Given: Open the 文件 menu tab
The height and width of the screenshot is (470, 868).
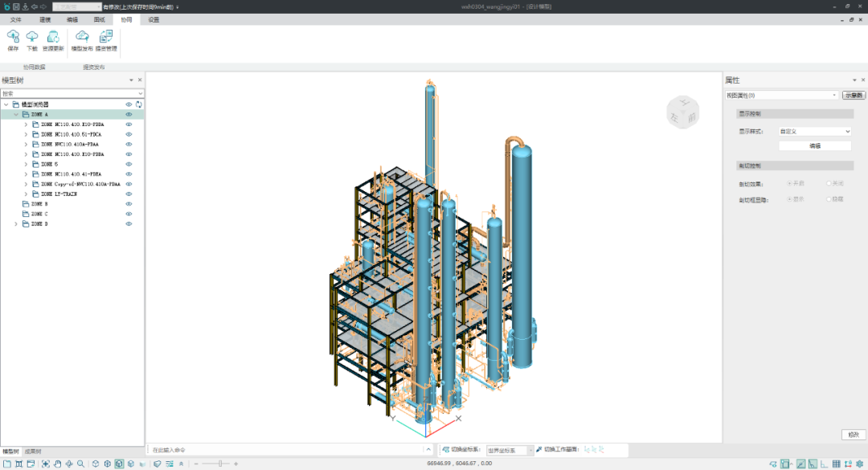Looking at the screenshot, I should 16,19.
